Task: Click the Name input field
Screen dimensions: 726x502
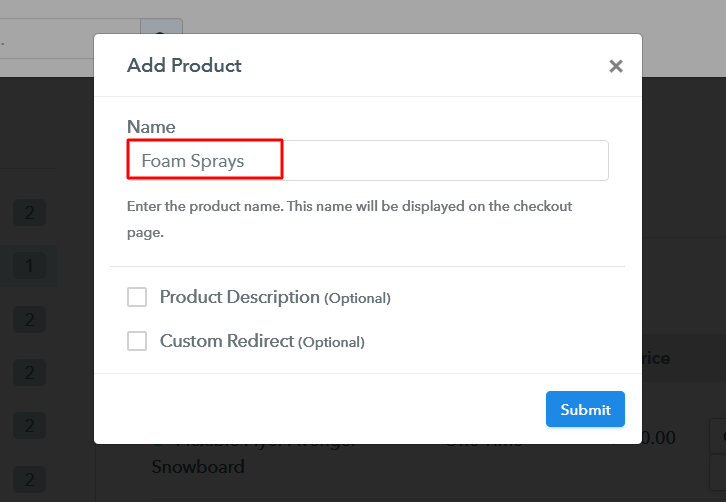Action: 368,161
